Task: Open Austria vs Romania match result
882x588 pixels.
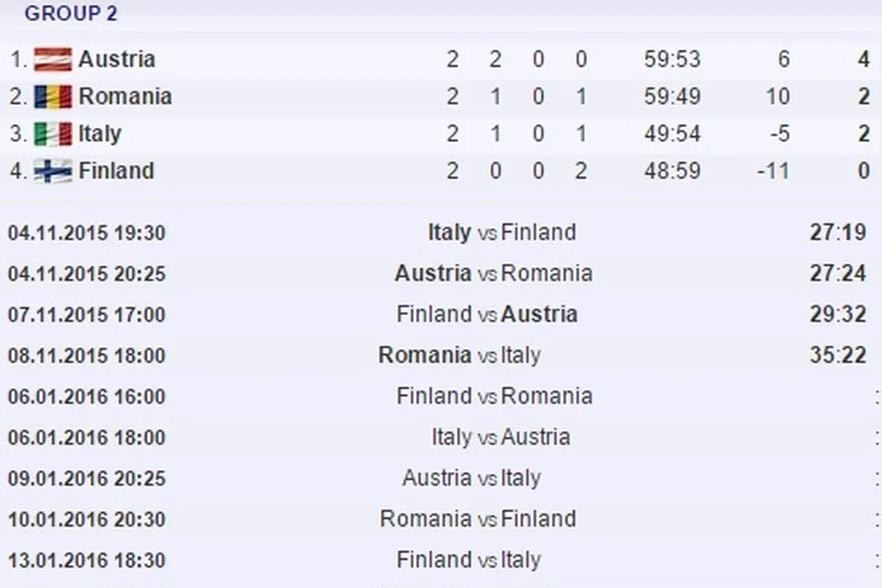Action: [x=493, y=273]
